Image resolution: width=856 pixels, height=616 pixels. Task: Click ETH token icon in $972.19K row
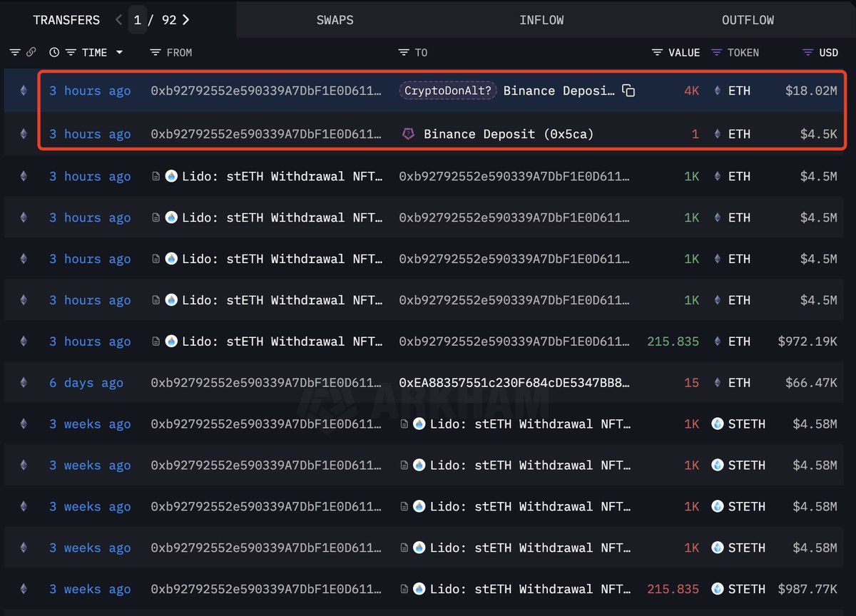click(x=718, y=342)
